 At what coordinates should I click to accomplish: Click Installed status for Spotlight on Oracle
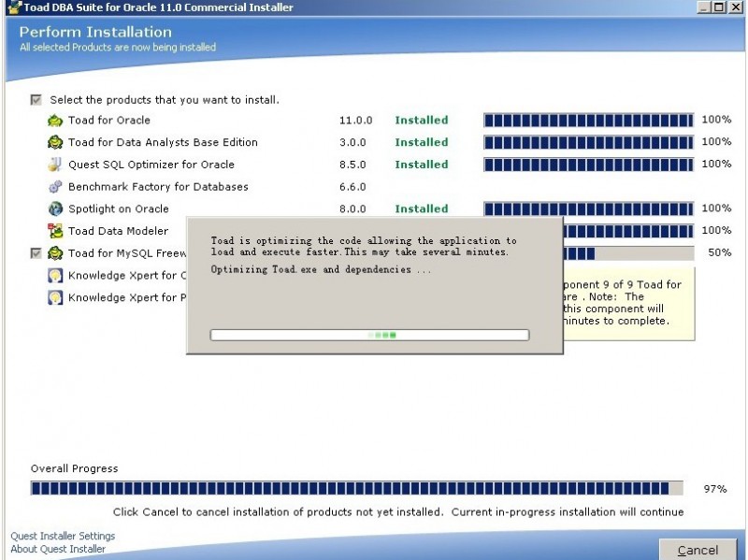(422, 208)
